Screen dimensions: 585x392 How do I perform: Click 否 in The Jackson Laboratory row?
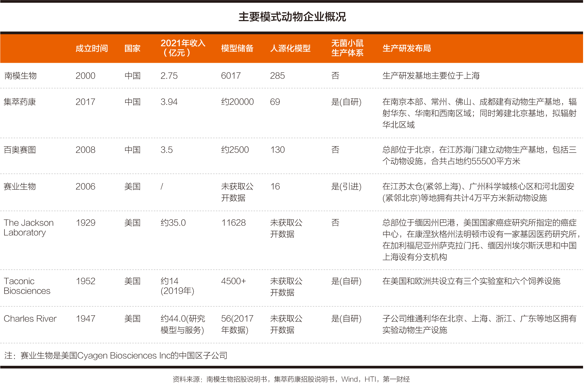pos(335,223)
